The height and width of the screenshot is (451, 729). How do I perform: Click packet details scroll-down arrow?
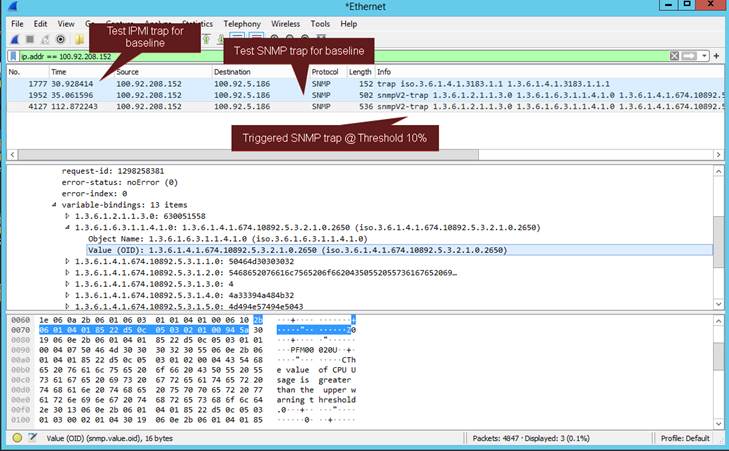(718, 304)
